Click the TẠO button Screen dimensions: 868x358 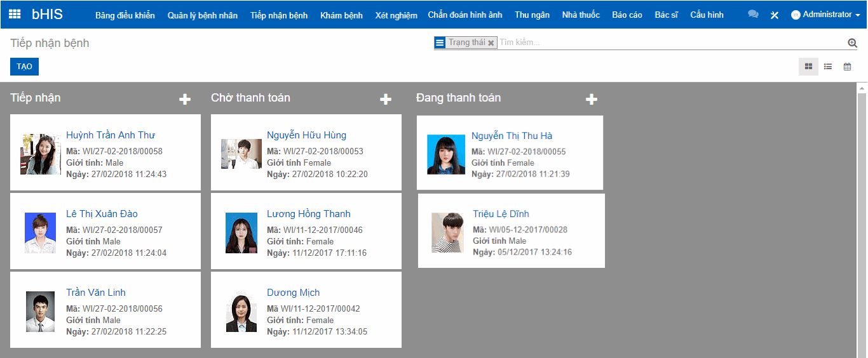click(x=24, y=67)
